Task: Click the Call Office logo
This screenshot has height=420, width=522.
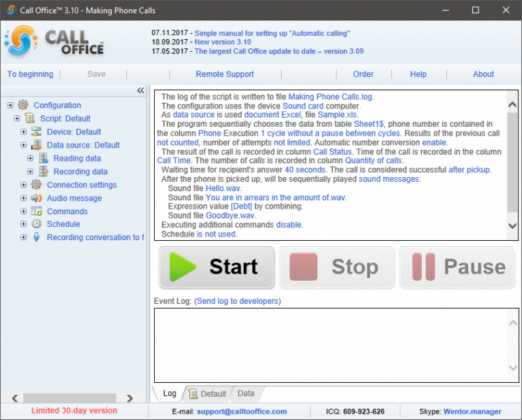Action: coord(55,41)
